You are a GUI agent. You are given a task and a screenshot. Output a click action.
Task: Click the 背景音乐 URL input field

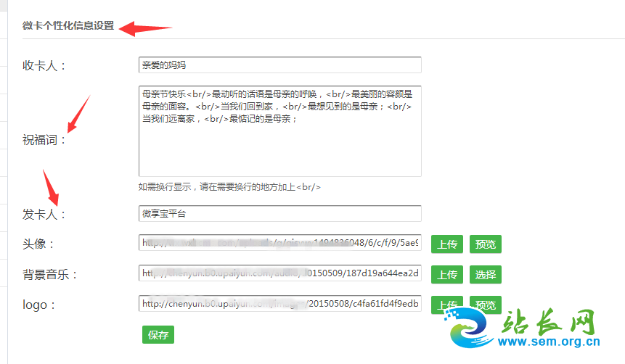pyautogui.click(x=279, y=274)
